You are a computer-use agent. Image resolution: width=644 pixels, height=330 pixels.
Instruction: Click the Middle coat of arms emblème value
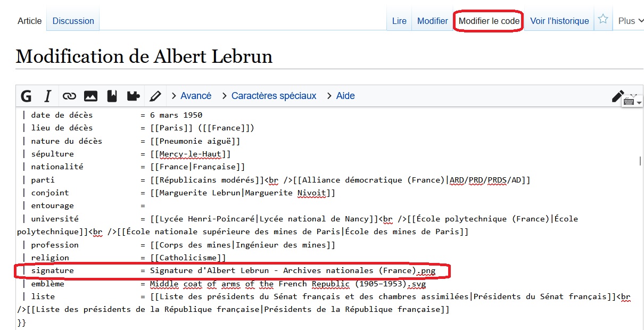pos(288,284)
